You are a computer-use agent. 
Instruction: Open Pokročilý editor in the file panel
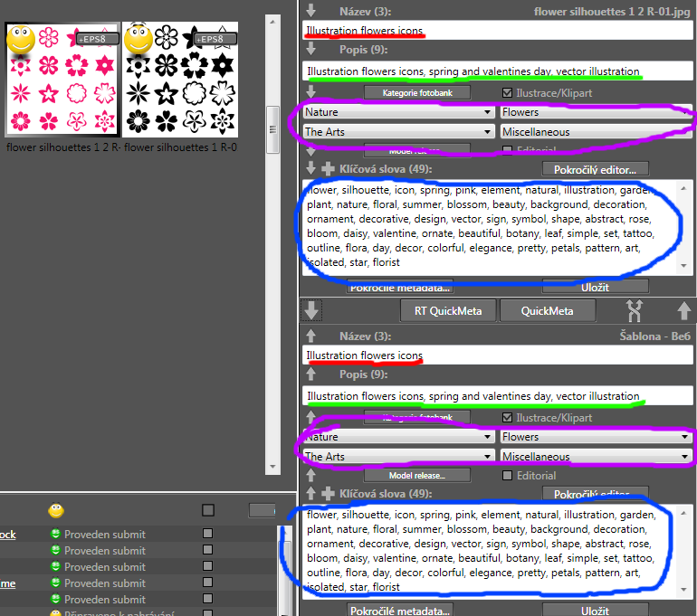pyautogui.click(x=596, y=170)
